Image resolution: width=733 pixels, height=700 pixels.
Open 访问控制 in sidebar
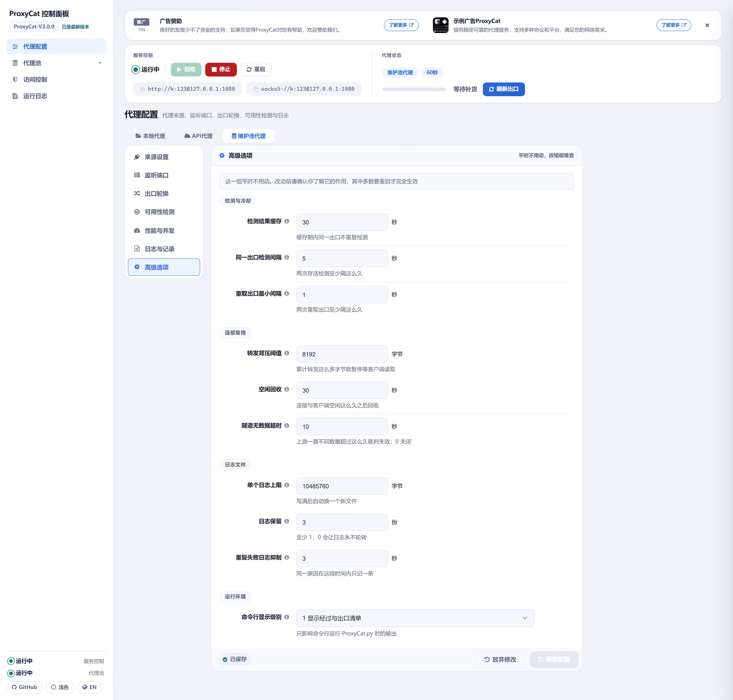pos(56,79)
